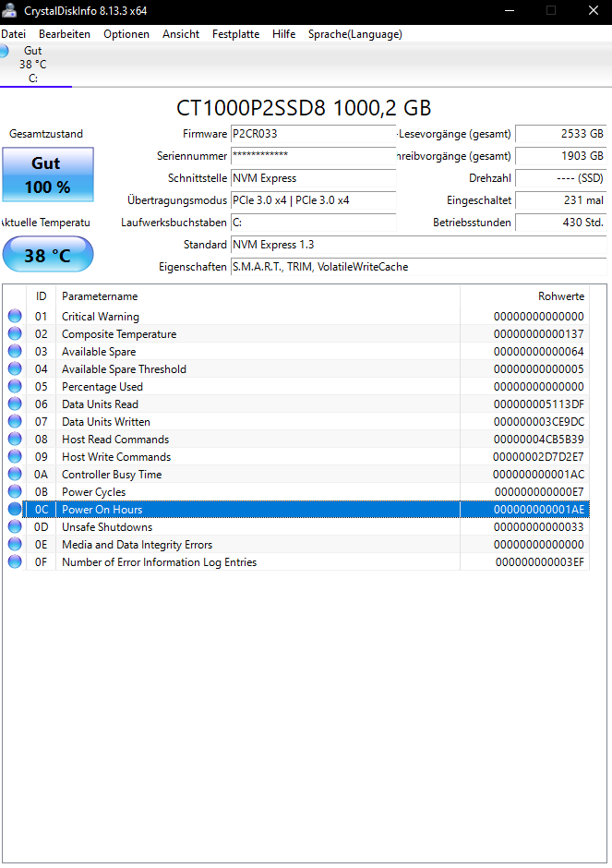Click the Eingeschaltet value 231 mal
This screenshot has width=612, height=868.
click(560, 200)
